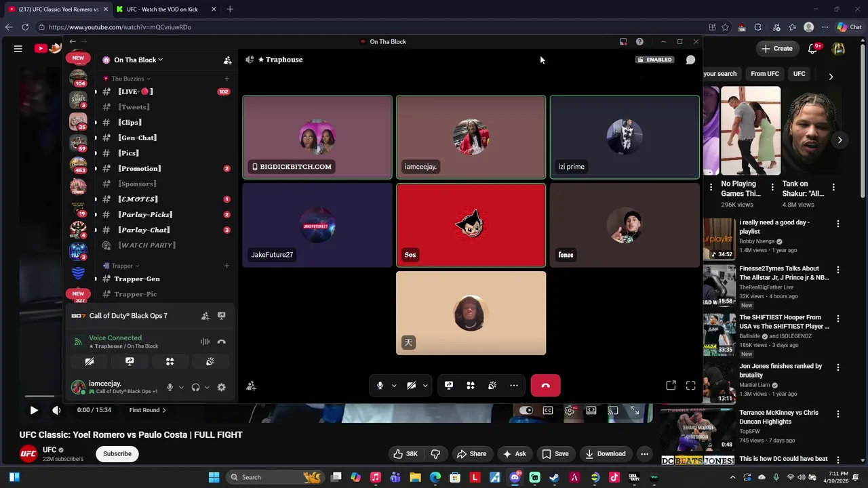Image resolution: width=868 pixels, height=488 pixels.
Task: Toggle deafen headphones in user panel
Action: [x=195, y=387]
